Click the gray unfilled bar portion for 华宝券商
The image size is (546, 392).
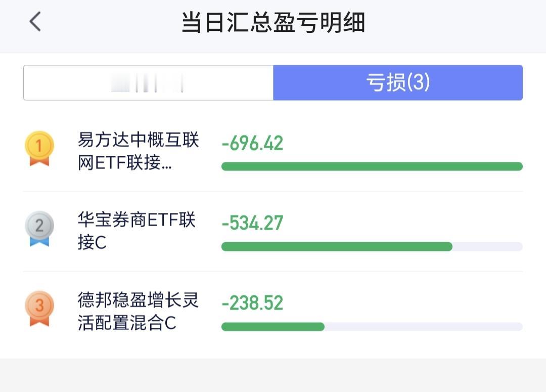[487, 247]
